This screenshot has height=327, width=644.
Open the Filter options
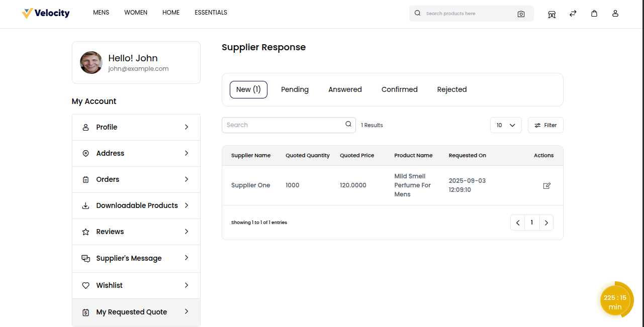545,125
